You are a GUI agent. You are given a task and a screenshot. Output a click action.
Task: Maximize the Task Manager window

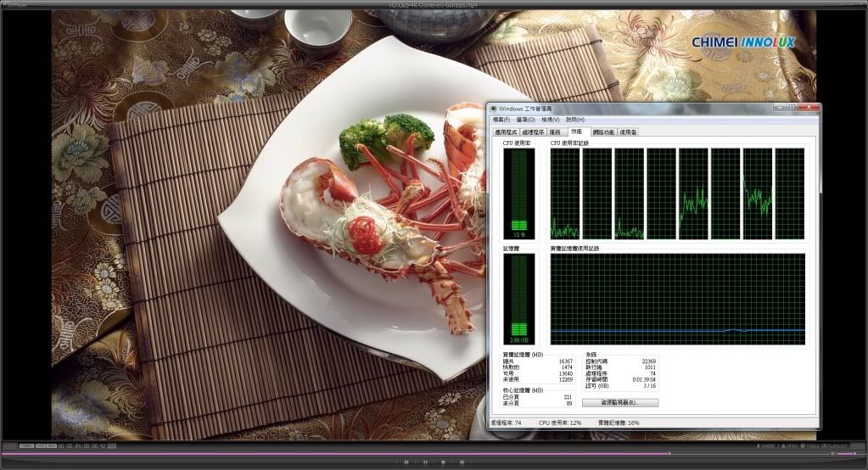click(x=792, y=108)
